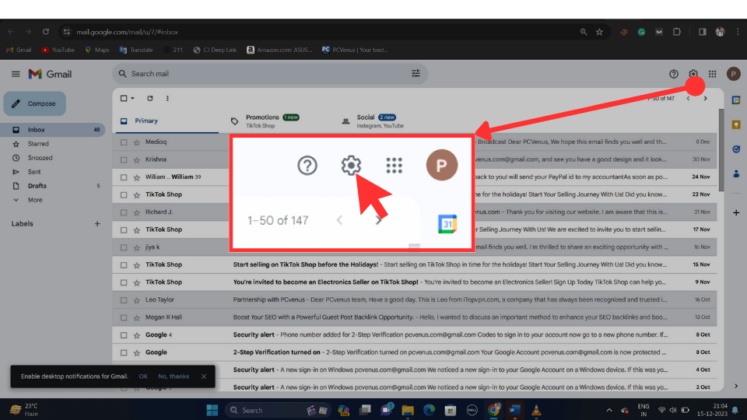Go to the newer page arrow in header pagination
Viewport: 747px width, 420px height.
click(688, 99)
